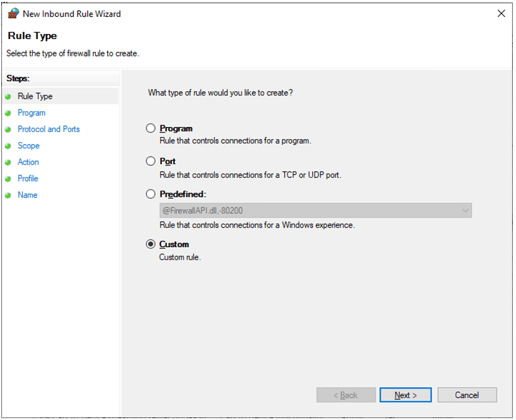
Task: Click green bullet beside Program step
Action: pyautogui.click(x=8, y=113)
